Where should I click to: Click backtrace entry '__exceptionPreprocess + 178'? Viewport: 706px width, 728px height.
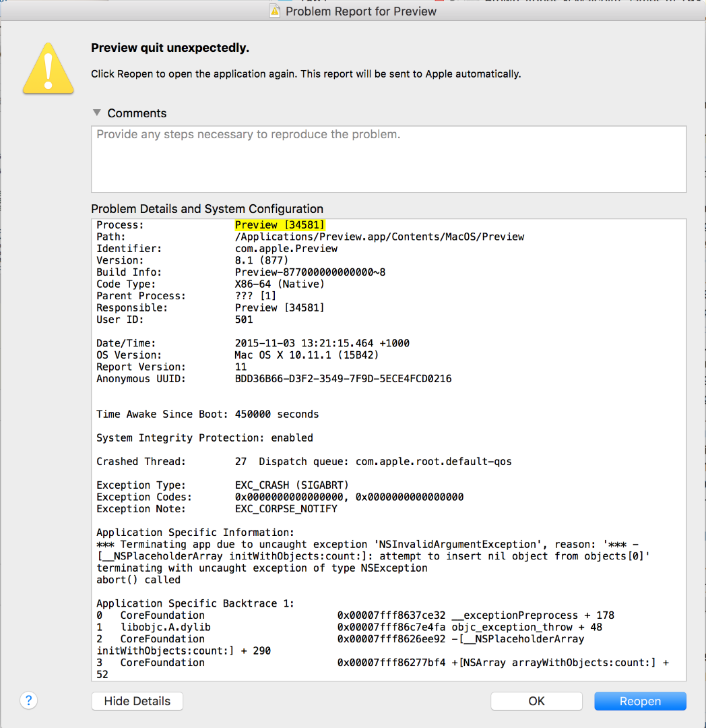tap(533, 615)
